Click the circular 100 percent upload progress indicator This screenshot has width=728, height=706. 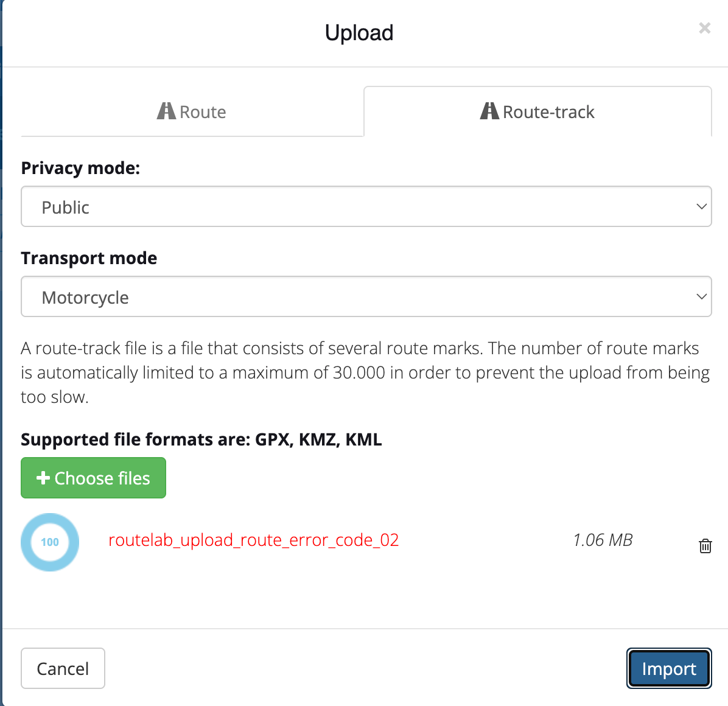(50, 542)
